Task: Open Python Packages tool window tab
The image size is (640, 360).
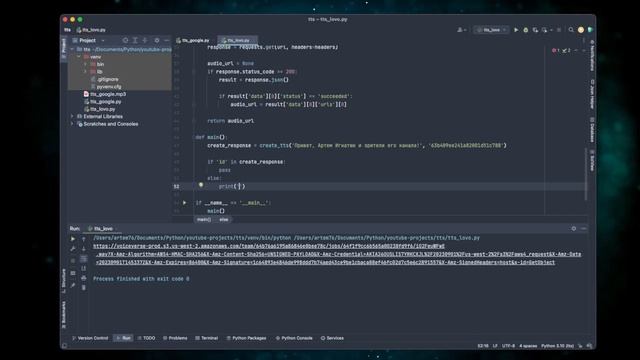Action: 246,338
